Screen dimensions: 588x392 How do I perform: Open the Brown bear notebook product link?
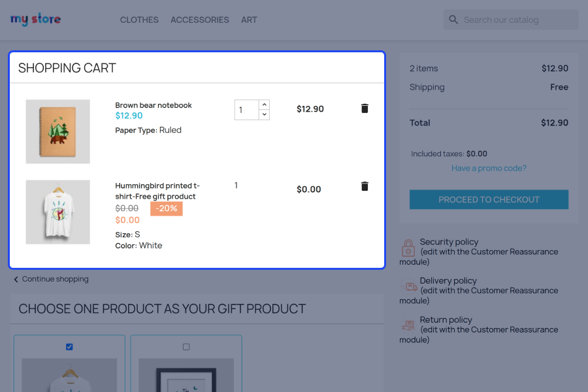coord(154,105)
